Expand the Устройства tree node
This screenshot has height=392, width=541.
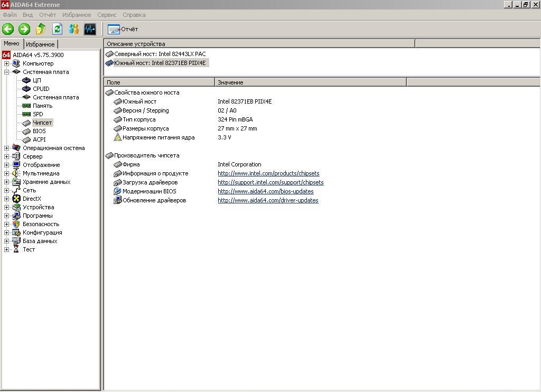[x=6, y=208]
